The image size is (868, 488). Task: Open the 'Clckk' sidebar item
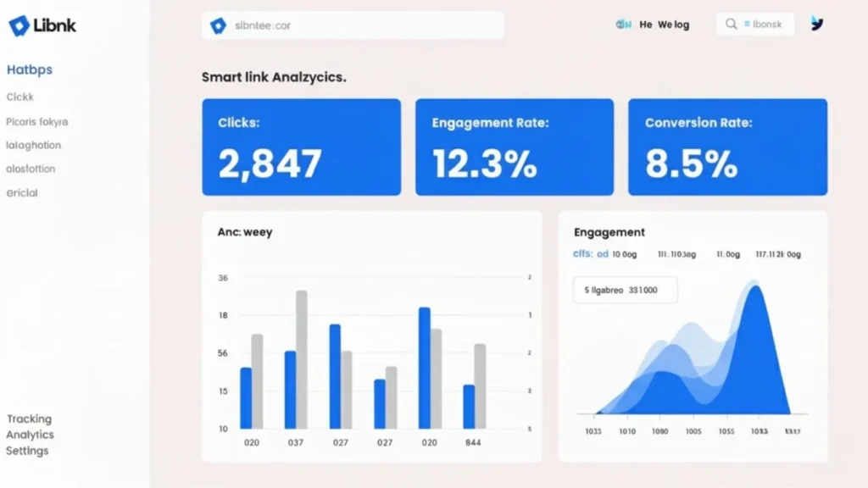pos(20,97)
